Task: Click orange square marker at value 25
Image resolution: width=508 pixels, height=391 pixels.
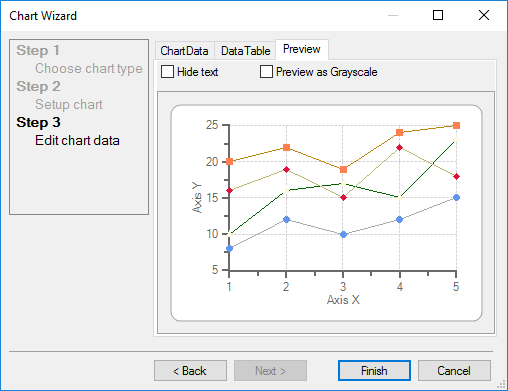Action: pos(456,125)
